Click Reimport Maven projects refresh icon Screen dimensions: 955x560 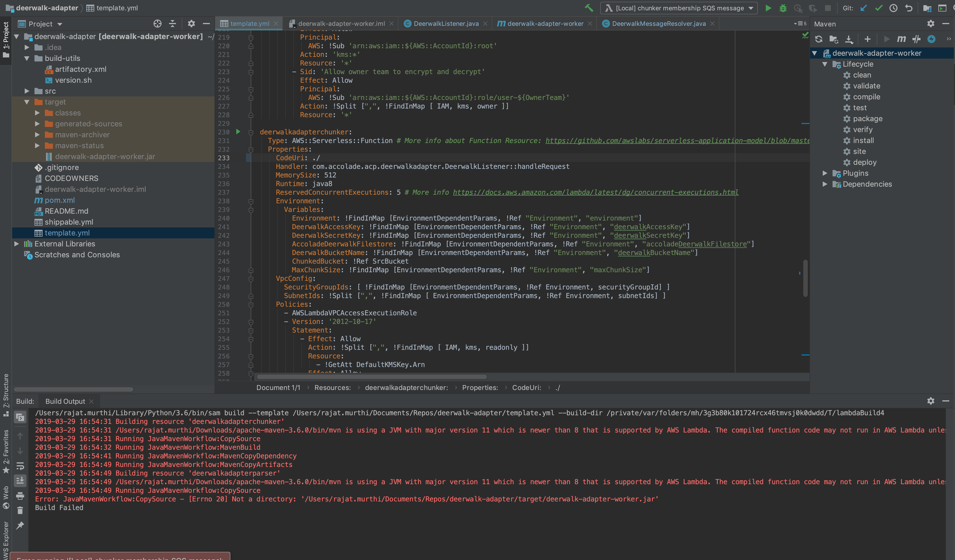point(818,39)
